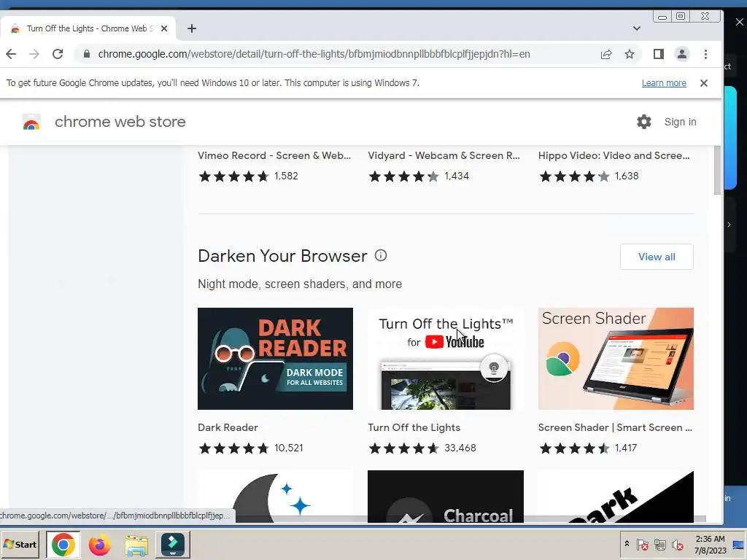Dismiss the Windows 7 update notice
Image resolution: width=747 pixels, height=560 pixels.
(704, 83)
